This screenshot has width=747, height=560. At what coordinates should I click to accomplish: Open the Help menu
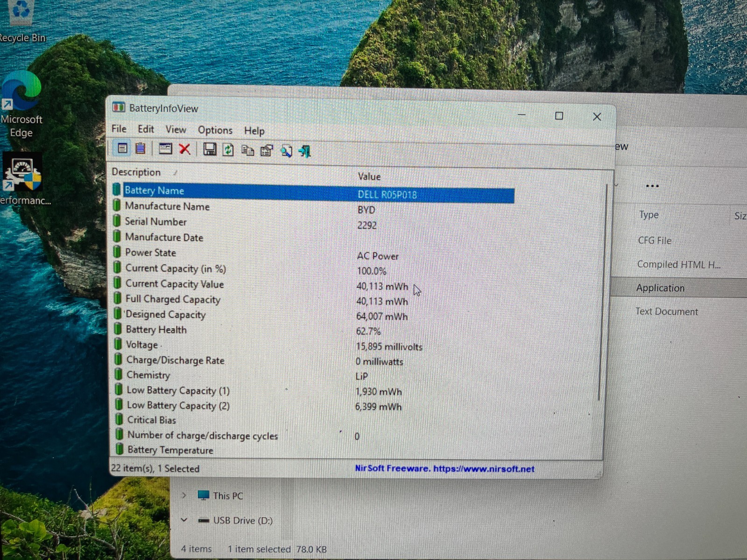[254, 131]
